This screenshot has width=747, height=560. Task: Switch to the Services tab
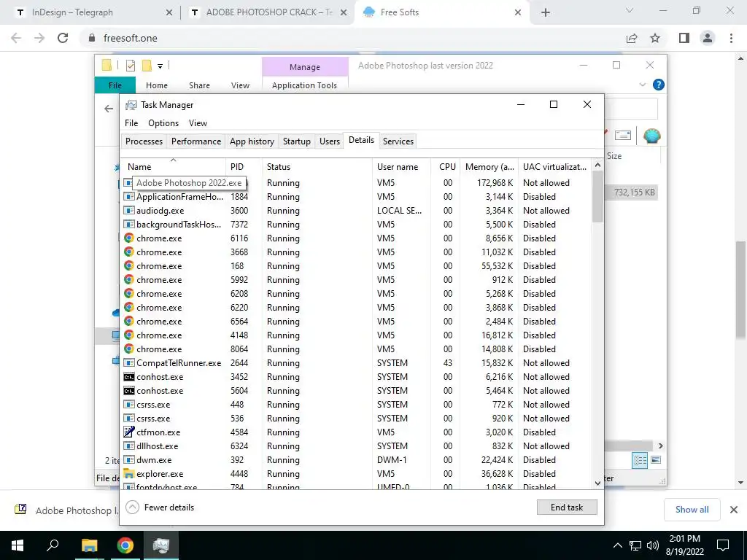tap(398, 141)
